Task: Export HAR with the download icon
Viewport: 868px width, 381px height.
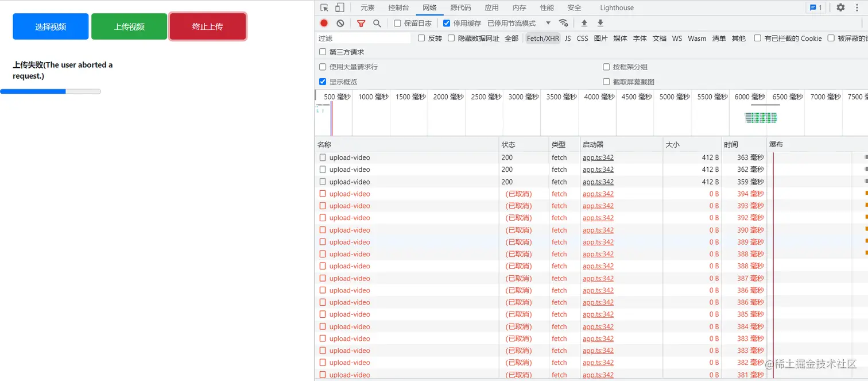Action: coord(600,23)
